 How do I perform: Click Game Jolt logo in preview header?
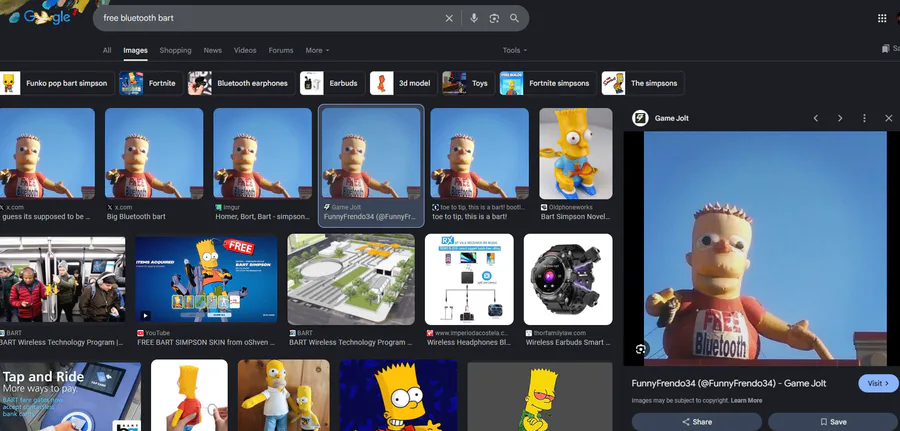(x=640, y=118)
